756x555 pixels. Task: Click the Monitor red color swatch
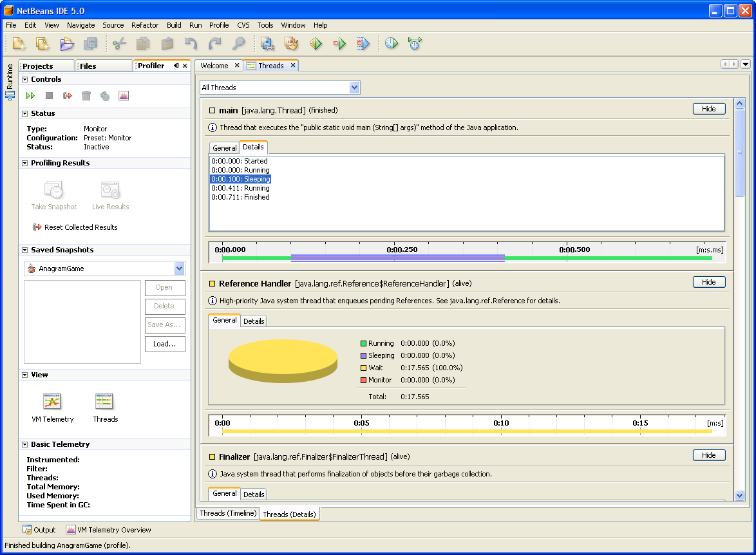364,380
